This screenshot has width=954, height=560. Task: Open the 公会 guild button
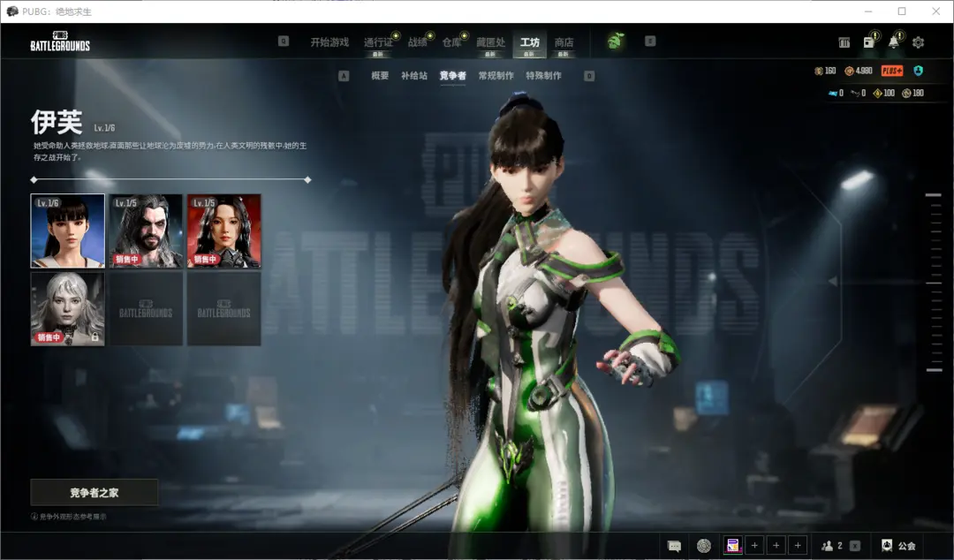(x=898, y=546)
